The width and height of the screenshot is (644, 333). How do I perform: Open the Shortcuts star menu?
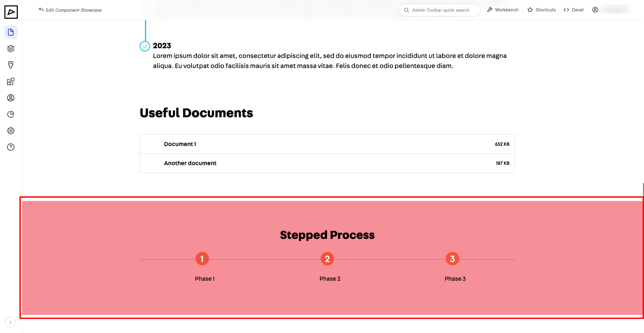point(541,10)
